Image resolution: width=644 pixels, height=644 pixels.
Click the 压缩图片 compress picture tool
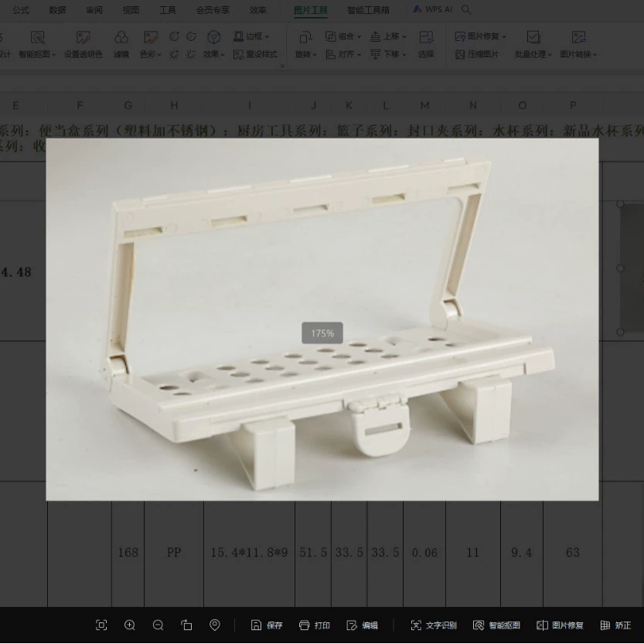[477, 54]
